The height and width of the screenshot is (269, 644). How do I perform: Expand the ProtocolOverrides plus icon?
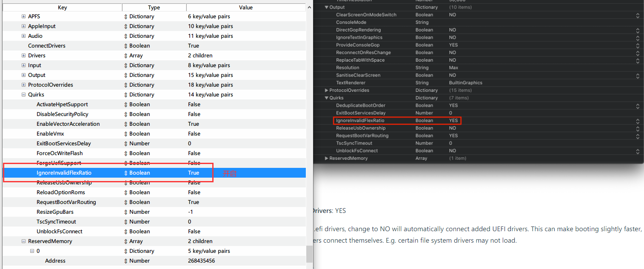[x=24, y=85]
